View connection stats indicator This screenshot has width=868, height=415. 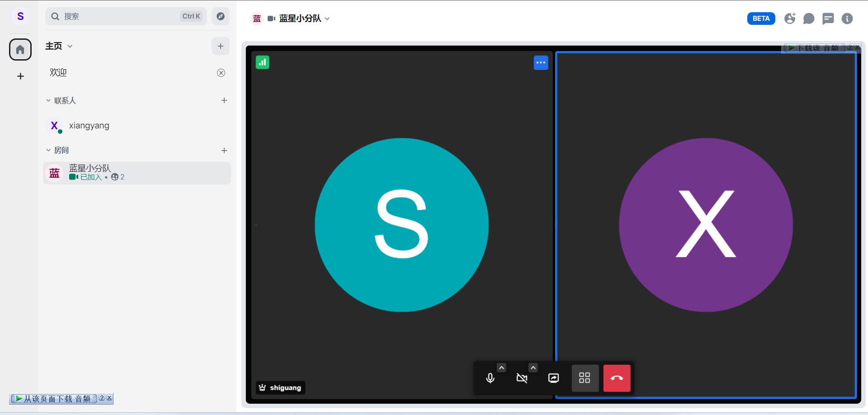pos(263,62)
